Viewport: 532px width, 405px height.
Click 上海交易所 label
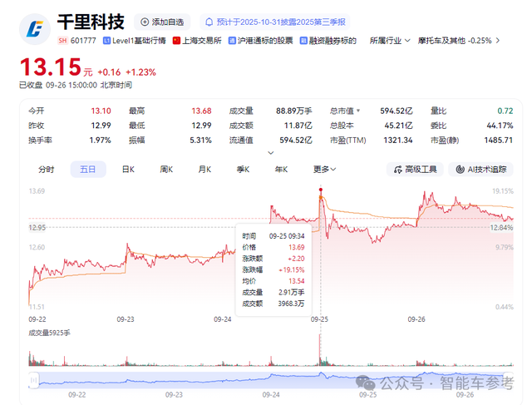click(202, 41)
